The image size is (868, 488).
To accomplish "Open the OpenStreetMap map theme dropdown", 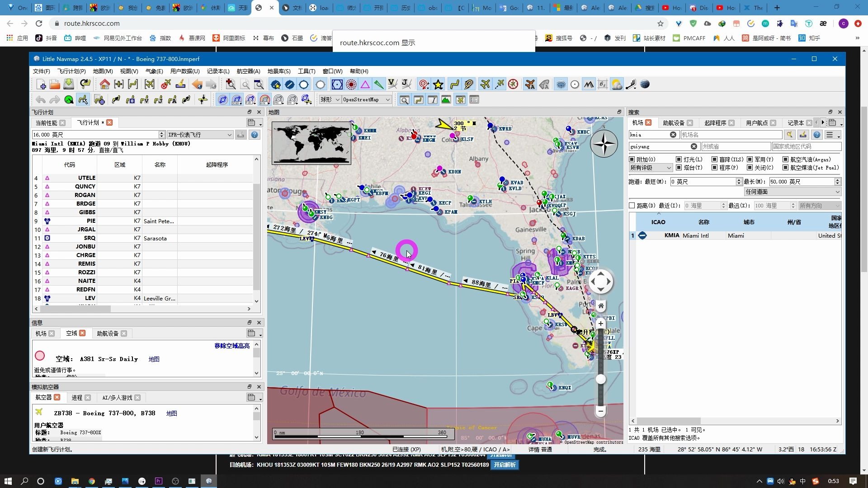I will click(x=367, y=100).
